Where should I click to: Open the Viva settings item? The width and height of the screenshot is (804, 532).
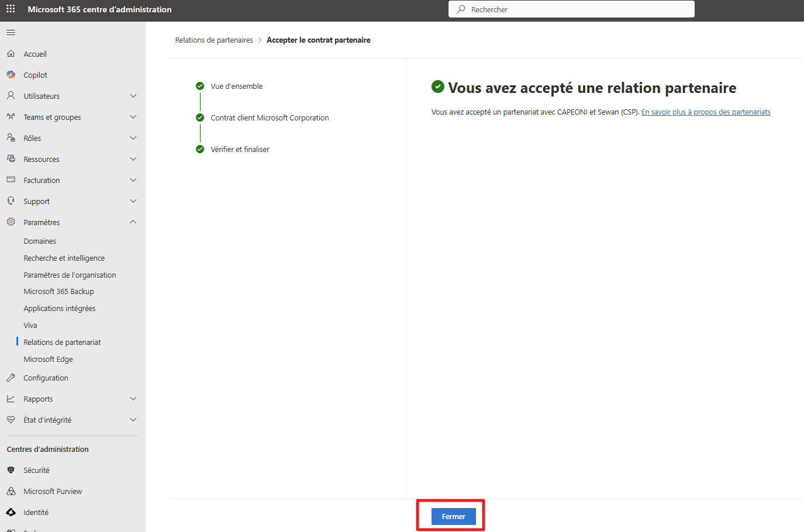pos(30,325)
